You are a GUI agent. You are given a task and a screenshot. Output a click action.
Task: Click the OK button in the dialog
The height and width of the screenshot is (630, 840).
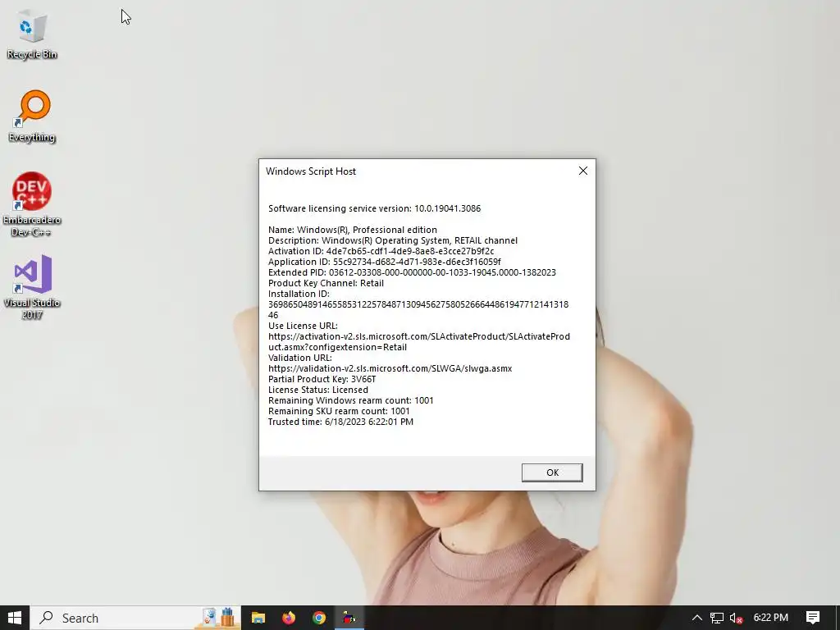click(552, 472)
